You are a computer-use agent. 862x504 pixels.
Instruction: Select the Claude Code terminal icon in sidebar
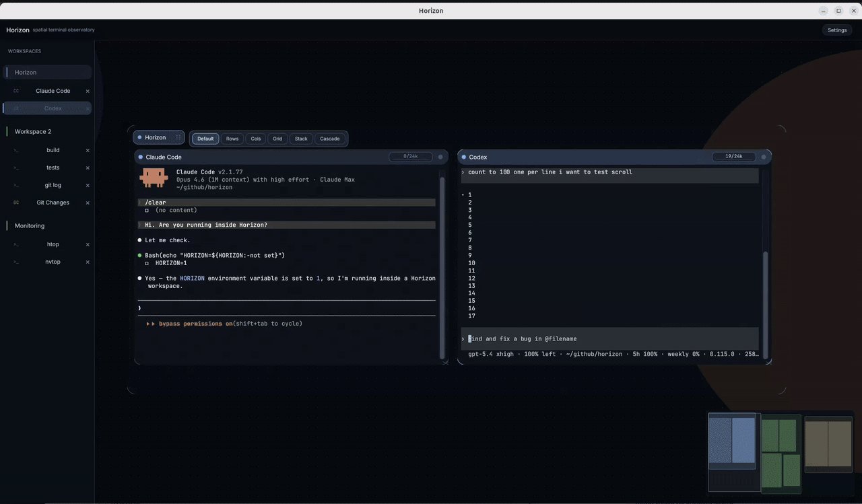pyautogui.click(x=15, y=90)
